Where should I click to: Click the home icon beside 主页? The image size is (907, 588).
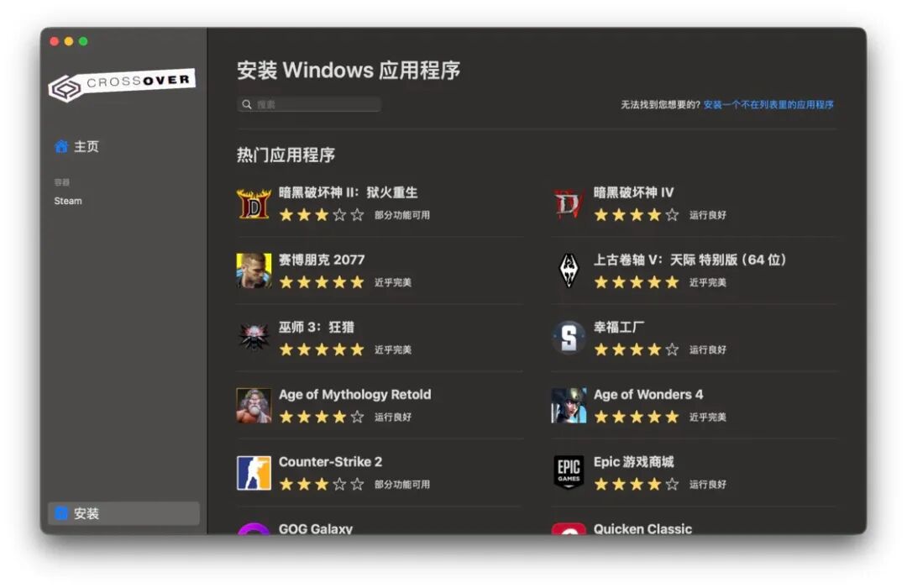[60, 146]
